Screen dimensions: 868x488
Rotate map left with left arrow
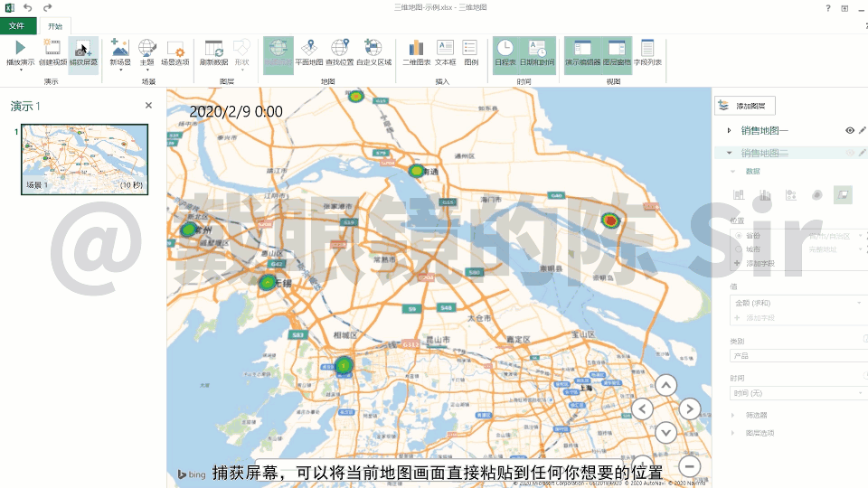pyautogui.click(x=642, y=409)
